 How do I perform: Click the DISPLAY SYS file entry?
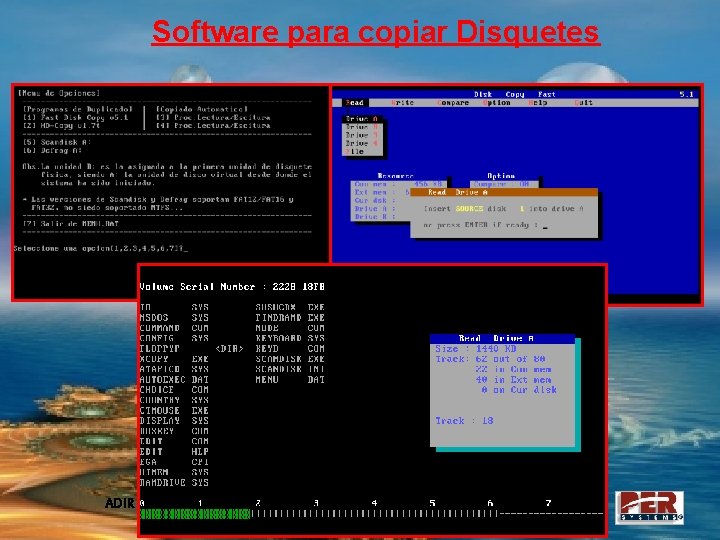[x=174, y=421]
